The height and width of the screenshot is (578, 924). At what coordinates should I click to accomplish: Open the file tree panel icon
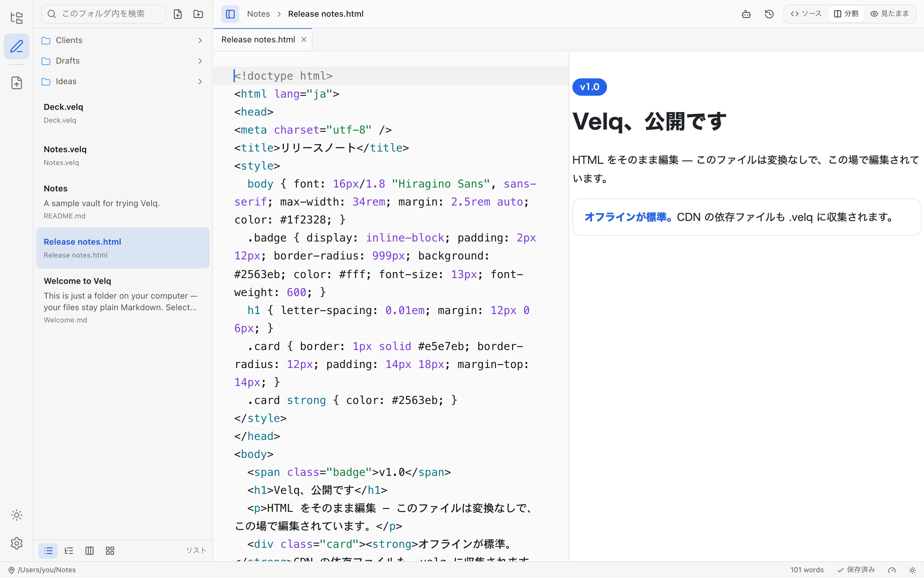coord(16,18)
